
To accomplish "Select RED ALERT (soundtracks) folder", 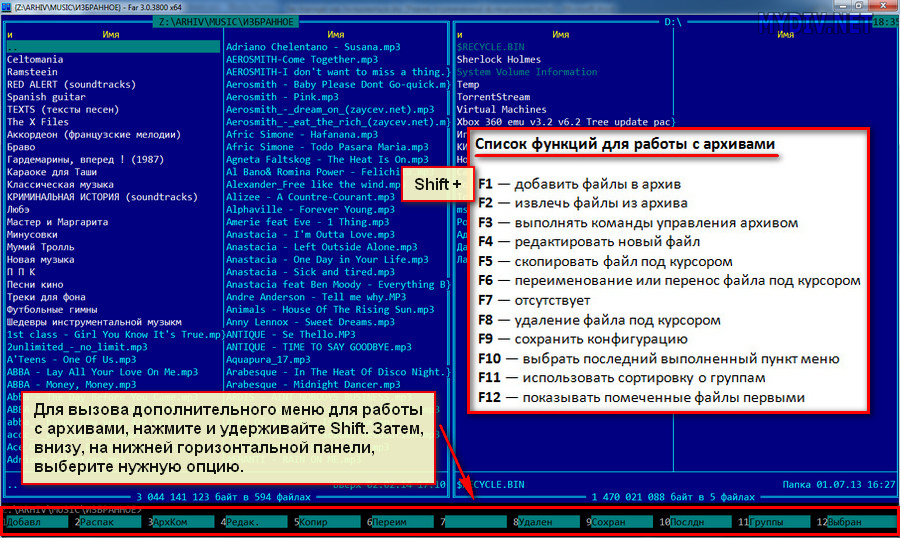I will click(x=71, y=84).
